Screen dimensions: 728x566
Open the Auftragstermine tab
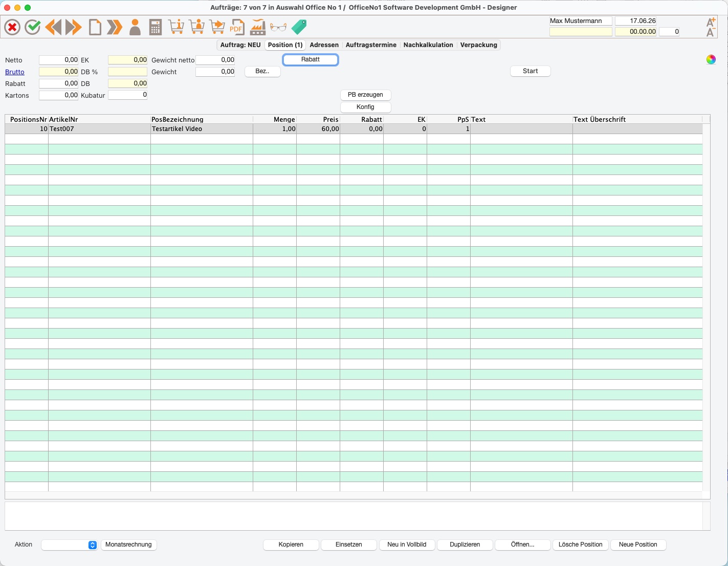click(371, 45)
